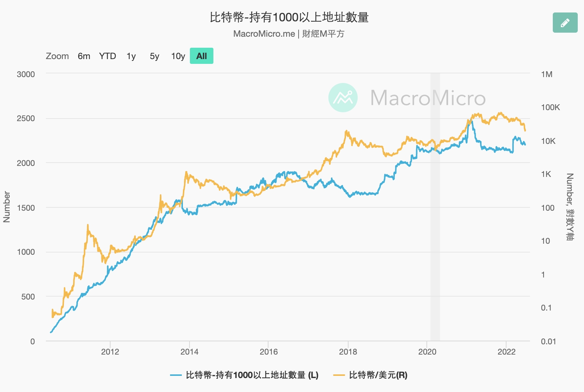Toggle the 比特幣/美元(R) legend series
The image size is (584, 392).
pos(378,375)
